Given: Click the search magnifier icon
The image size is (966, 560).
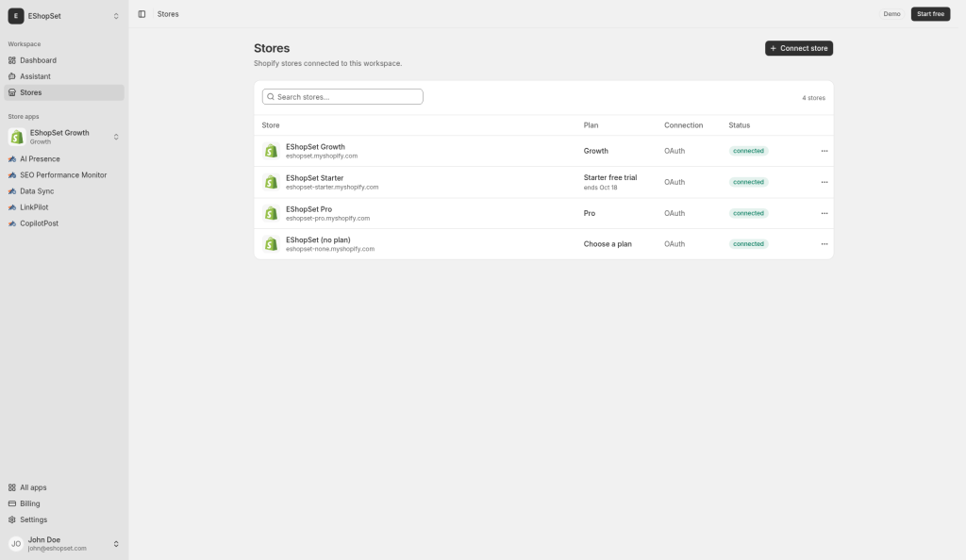Looking at the screenshot, I should coord(271,96).
